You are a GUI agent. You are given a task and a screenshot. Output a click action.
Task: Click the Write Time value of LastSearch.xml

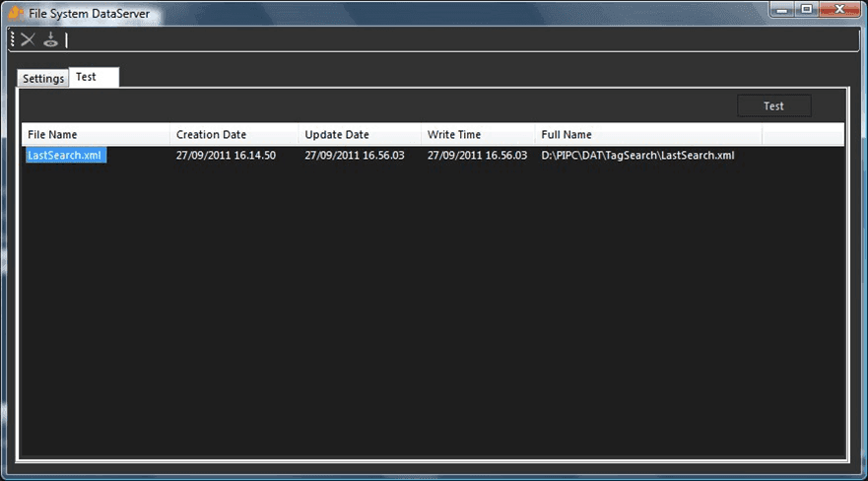coord(477,156)
